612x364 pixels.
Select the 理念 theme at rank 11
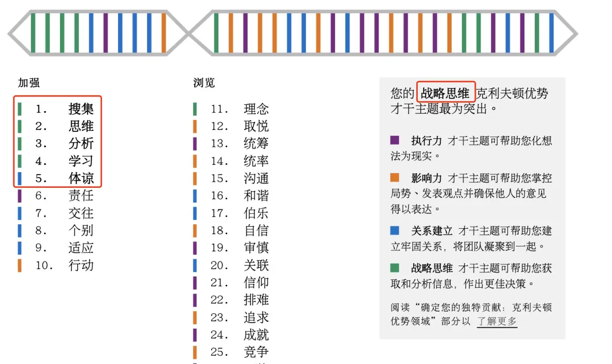click(256, 109)
